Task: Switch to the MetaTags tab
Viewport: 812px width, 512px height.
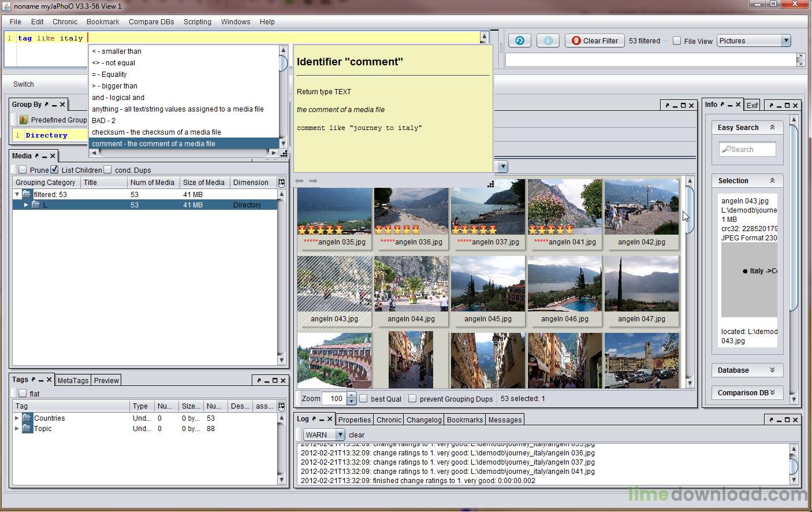Action: (x=73, y=380)
